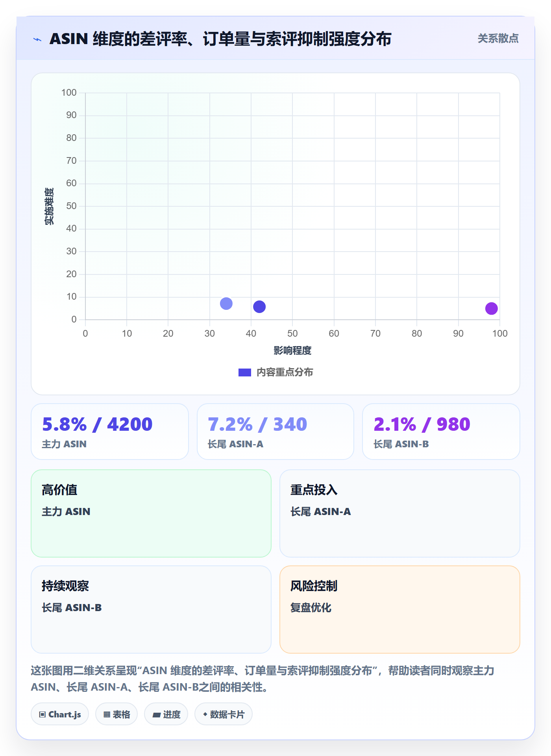The image size is (551, 756).
Task: Select the 风险控制 orange quadrant card
Action: point(400,610)
